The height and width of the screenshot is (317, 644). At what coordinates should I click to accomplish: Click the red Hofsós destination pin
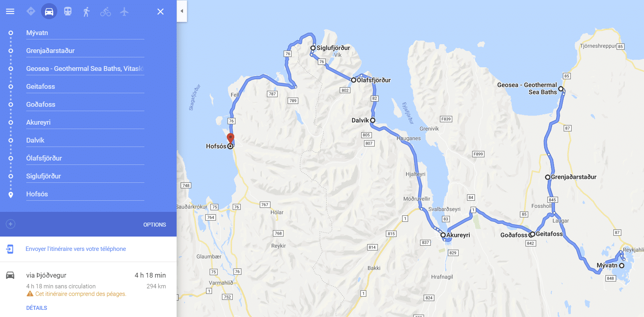point(230,138)
